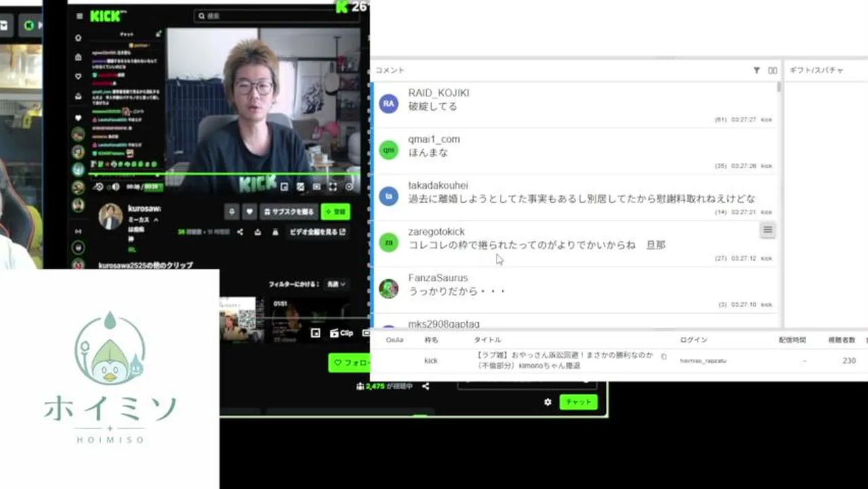Select the kick row in stream table
The width and height of the screenshot is (868, 489).
(x=619, y=361)
